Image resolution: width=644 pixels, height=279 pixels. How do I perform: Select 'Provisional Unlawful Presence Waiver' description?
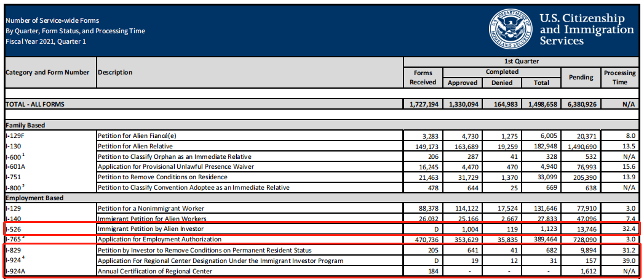(176, 167)
